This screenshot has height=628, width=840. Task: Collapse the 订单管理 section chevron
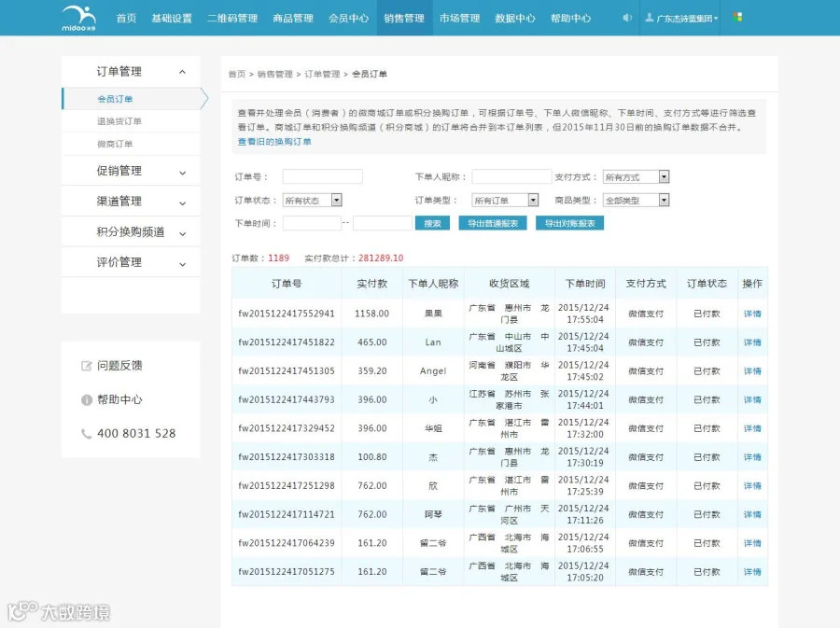pyautogui.click(x=182, y=72)
